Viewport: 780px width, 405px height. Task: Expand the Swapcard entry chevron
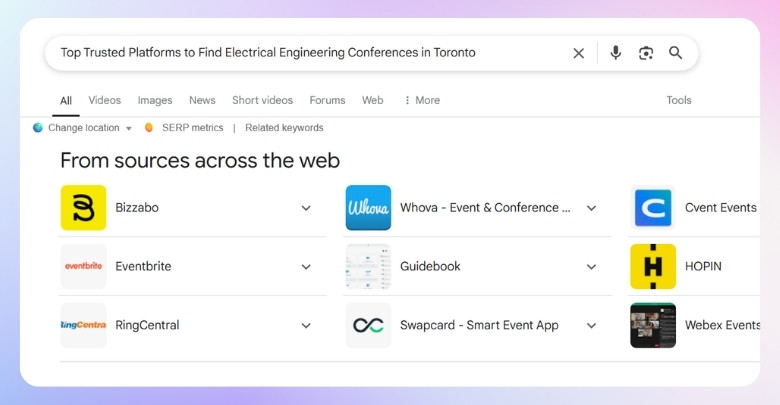coord(591,325)
